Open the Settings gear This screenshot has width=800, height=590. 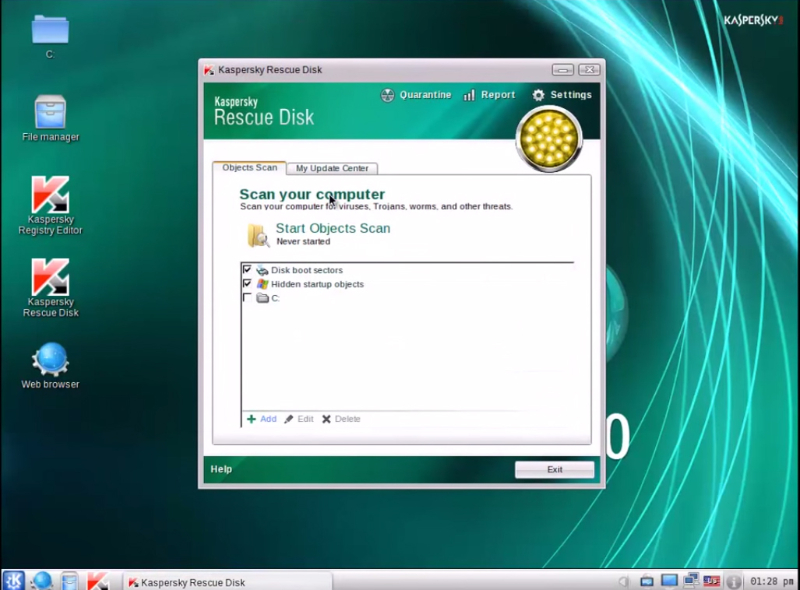(562, 95)
